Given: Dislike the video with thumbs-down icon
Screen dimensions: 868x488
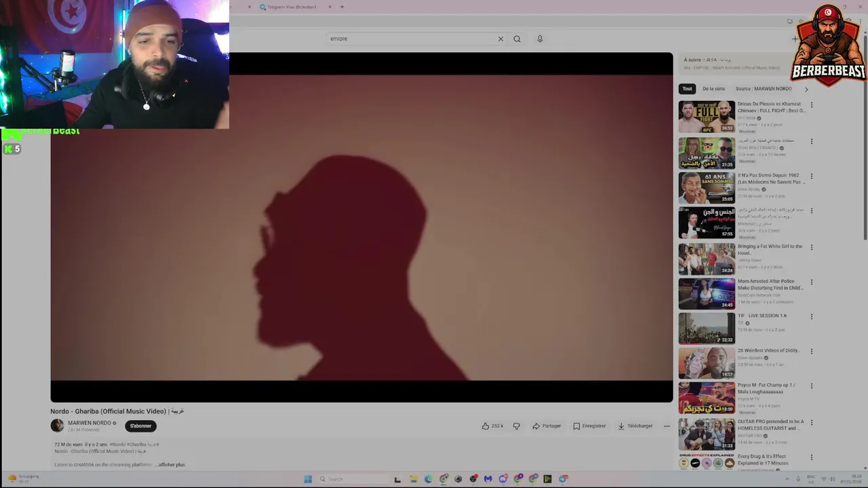Looking at the screenshot, I should pos(516,426).
